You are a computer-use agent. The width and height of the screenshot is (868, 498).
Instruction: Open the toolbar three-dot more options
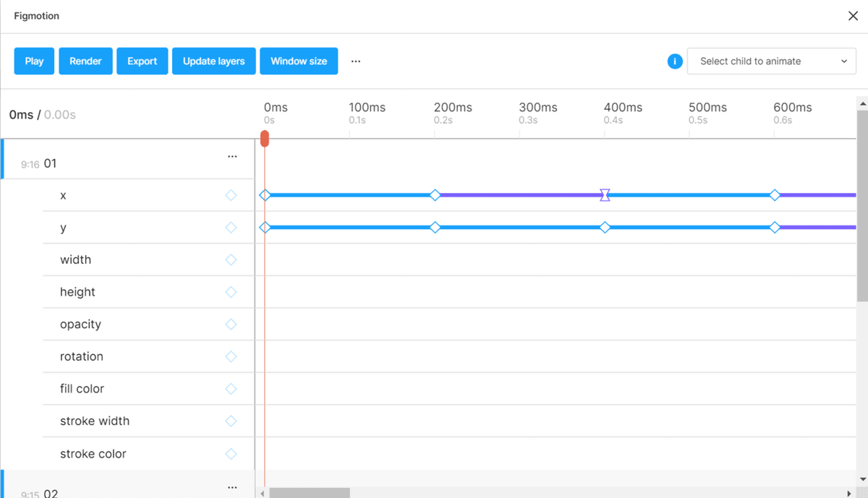coord(356,61)
